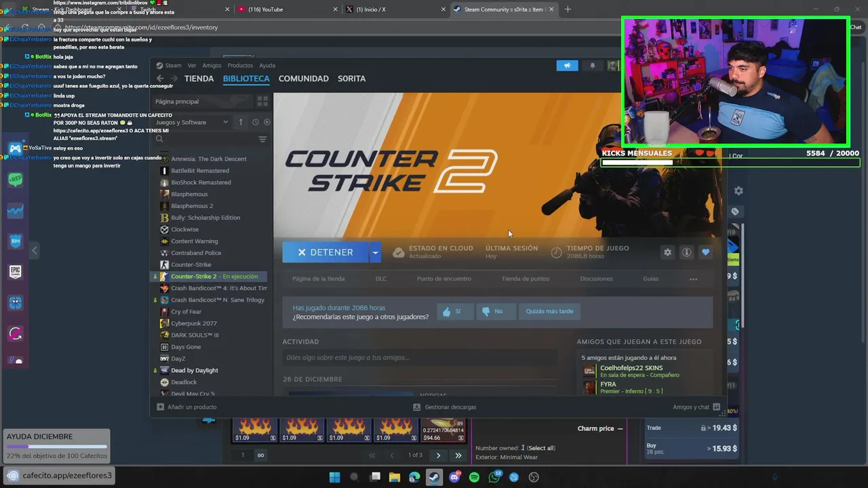Click the sort ascending arrow in library filter

tap(240, 122)
